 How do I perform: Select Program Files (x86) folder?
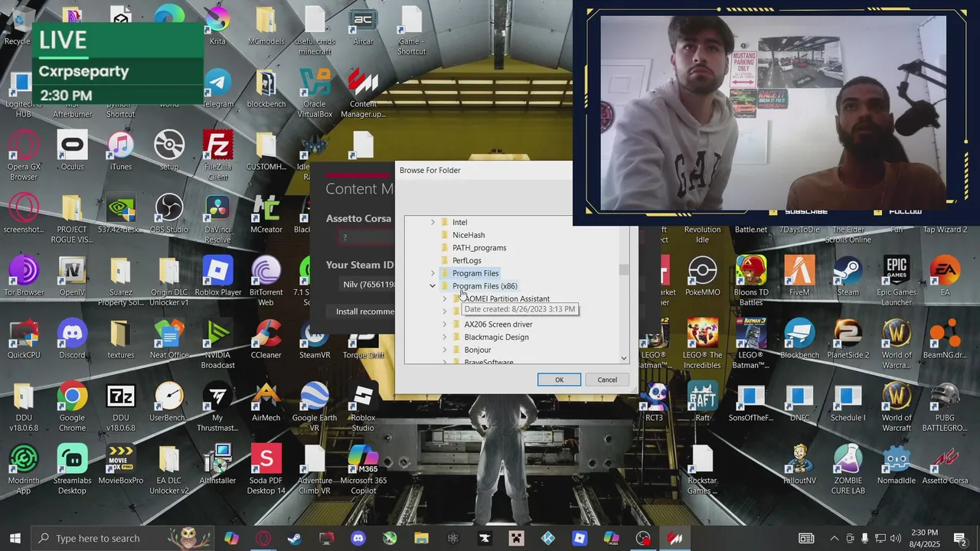coord(484,285)
